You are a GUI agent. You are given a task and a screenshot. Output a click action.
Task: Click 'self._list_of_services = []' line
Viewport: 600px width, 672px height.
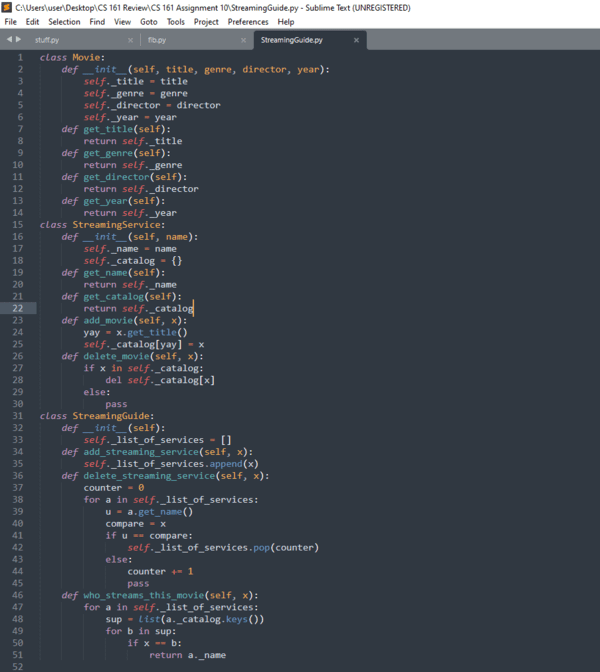tap(158, 440)
